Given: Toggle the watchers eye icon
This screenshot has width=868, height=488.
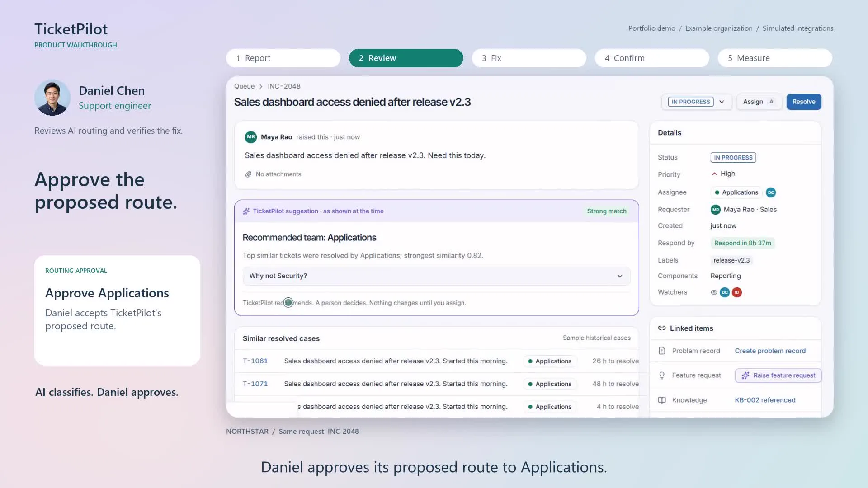Looking at the screenshot, I should (x=714, y=292).
